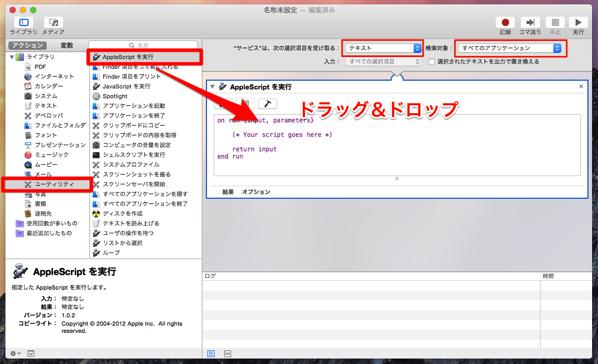Click the action name search field
The width and height of the screenshot is (598, 364).
[x=143, y=45]
